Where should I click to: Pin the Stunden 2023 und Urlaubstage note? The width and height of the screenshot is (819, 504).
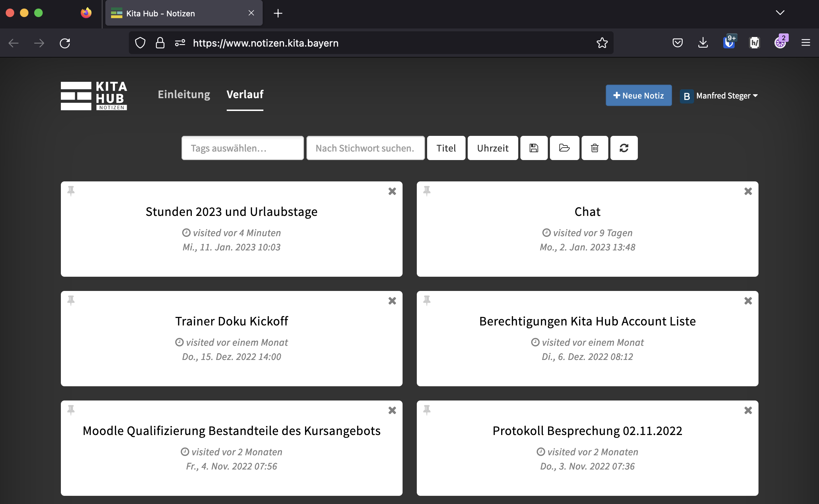(x=71, y=191)
